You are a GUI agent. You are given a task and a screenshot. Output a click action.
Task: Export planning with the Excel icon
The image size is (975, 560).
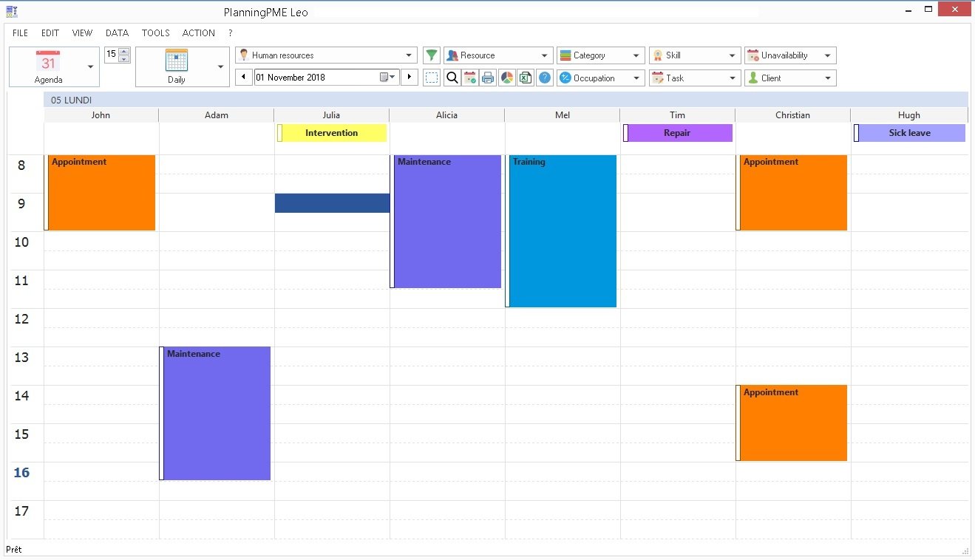coord(525,78)
